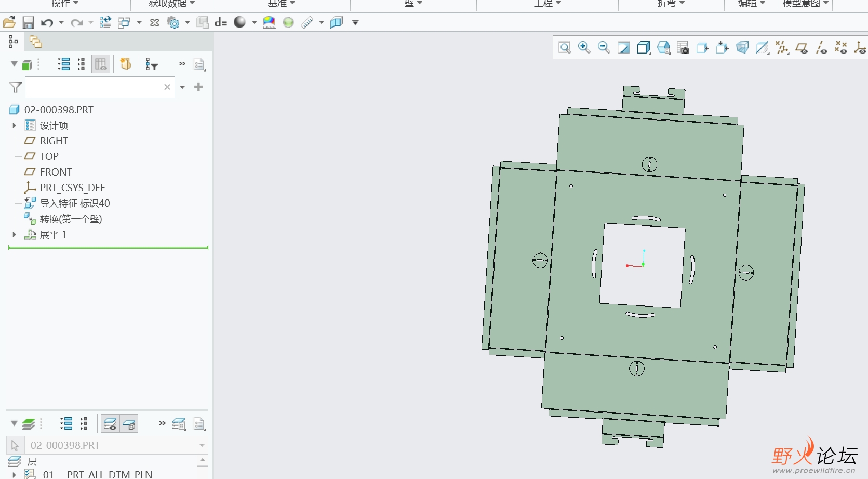The width and height of the screenshot is (868, 479).
Task: Show more model tree tools chevron
Action: tap(182, 64)
